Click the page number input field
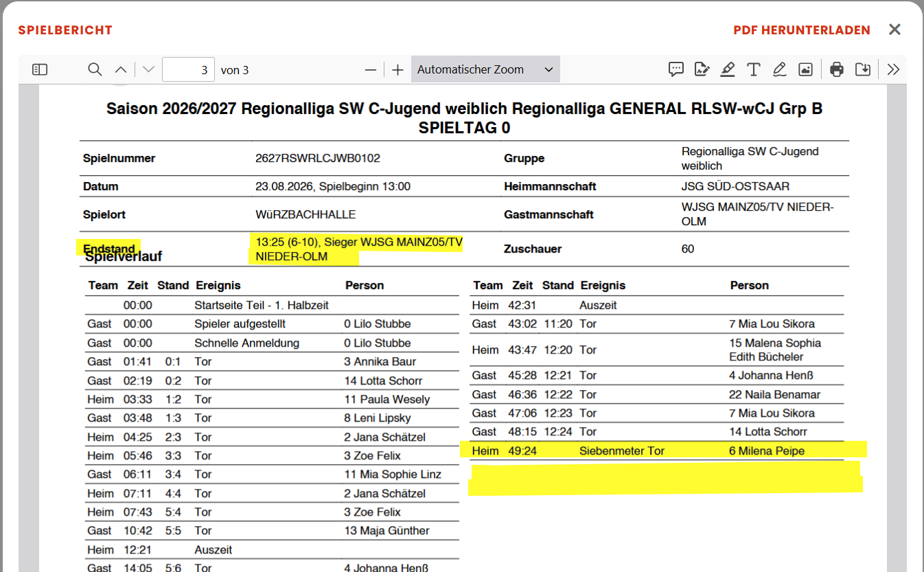The width and height of the screenshot is (924, 572). point(188,69)
